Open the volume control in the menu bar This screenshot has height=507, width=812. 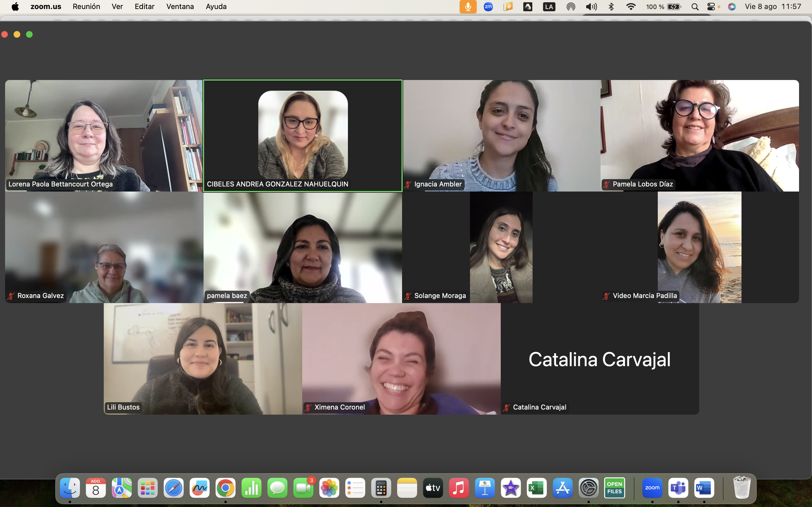coord(591,7)
